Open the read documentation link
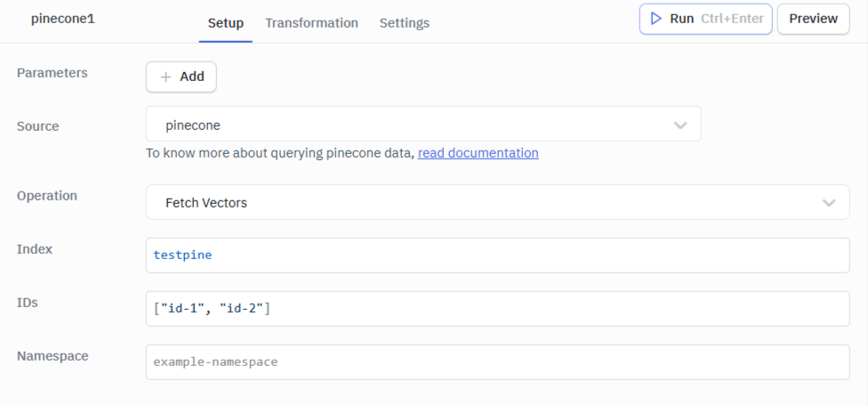This screenshot has width=868, height=406. pos(478,153)
